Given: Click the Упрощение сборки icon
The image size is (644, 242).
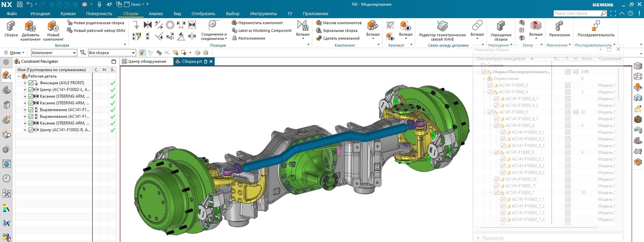Looking at the screenshot, I should (501, 27).
